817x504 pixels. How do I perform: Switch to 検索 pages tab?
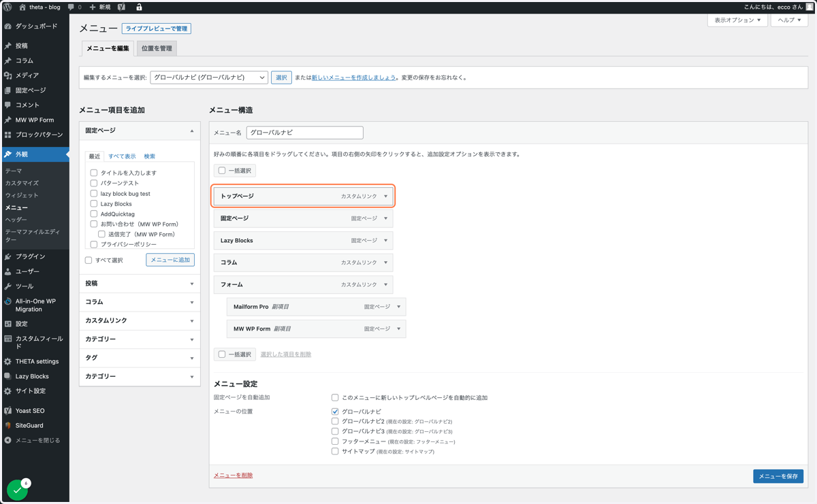click(150, 156)
